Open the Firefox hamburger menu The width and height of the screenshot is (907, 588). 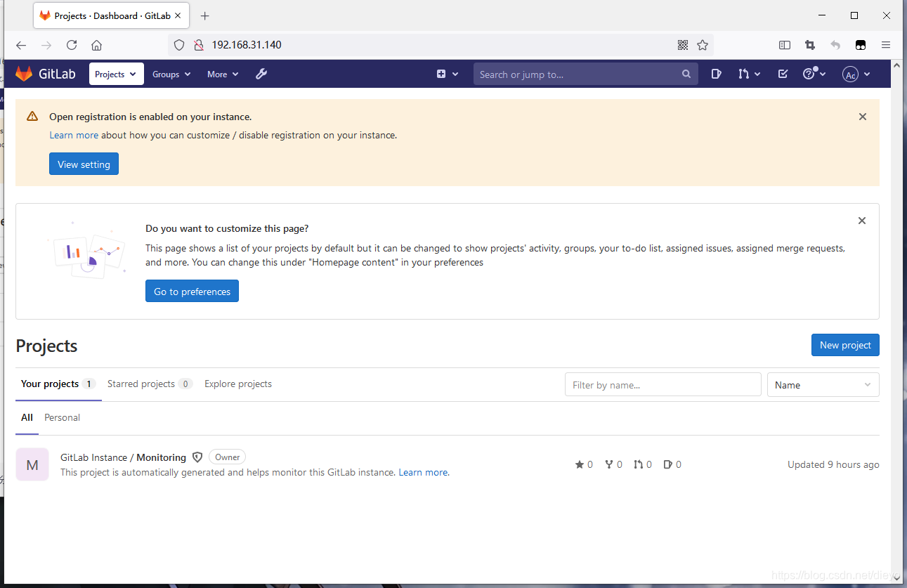pyautogui.click(x=886, y=45)
